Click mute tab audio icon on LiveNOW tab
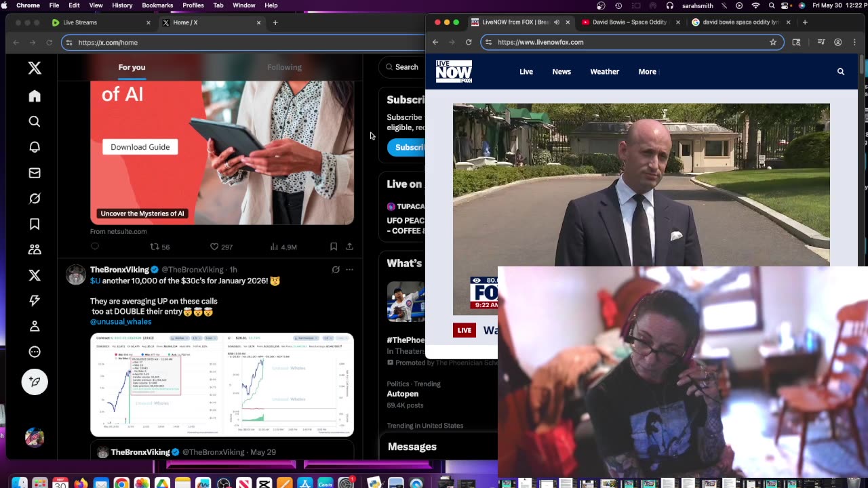This screenshot has height=488, width=868. point(557,22)
